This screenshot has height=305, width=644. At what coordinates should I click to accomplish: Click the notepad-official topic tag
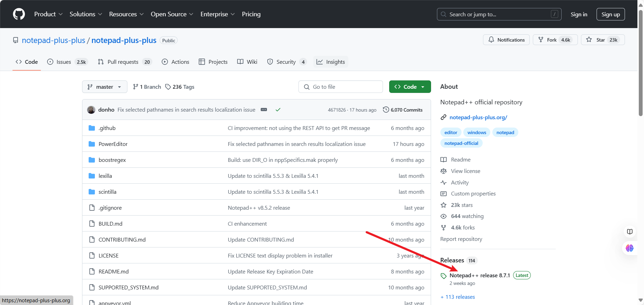[461, 143]
